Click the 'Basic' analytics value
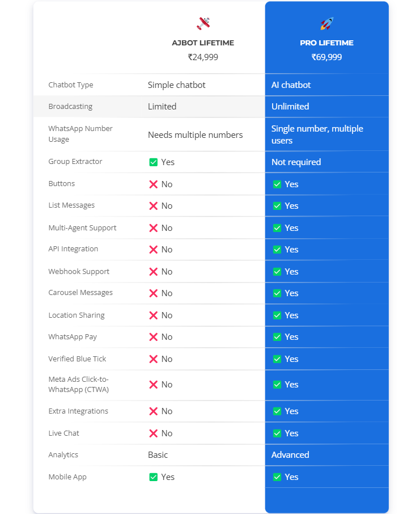Viewport: 420px width, 514px height. 158,455
